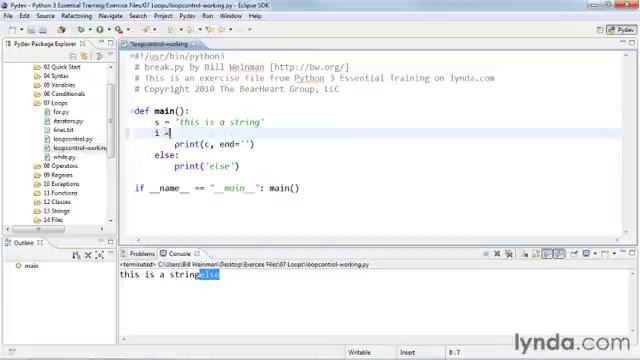
Task: Click the Open Perspective icon
Action: click(600, 30)
